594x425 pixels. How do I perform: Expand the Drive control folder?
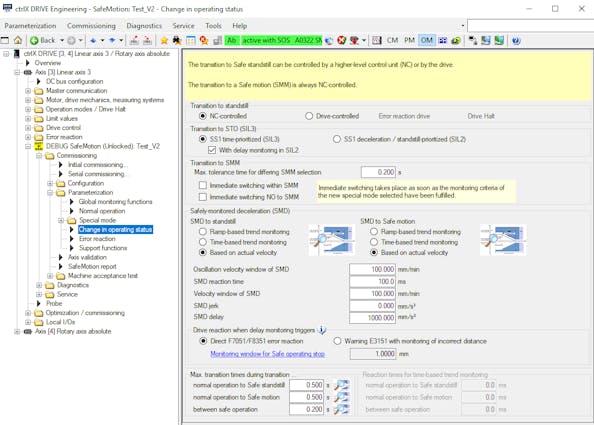(x=28, y=128)
